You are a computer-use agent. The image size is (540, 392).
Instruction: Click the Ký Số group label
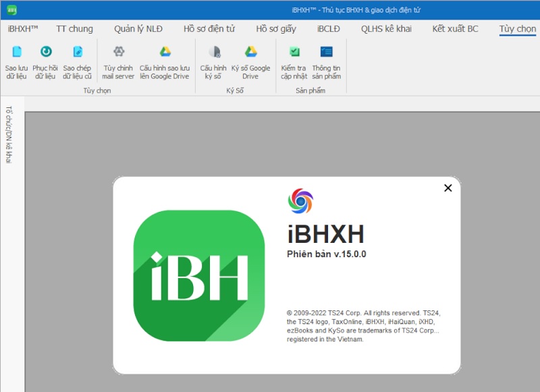pos(235,90)
